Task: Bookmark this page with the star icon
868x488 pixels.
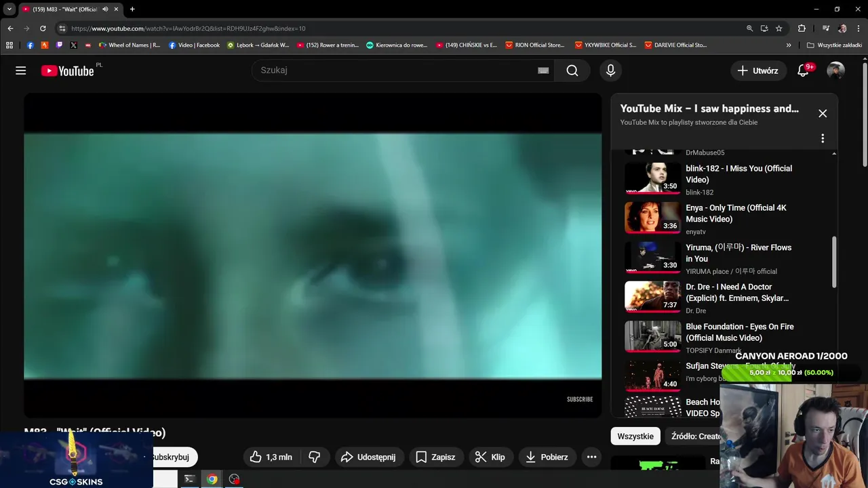Action: point(779,28)
